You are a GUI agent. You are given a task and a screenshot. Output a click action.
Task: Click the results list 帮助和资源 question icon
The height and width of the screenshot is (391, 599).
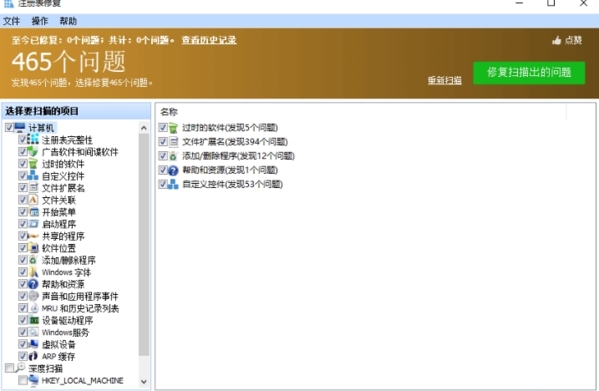173,170
